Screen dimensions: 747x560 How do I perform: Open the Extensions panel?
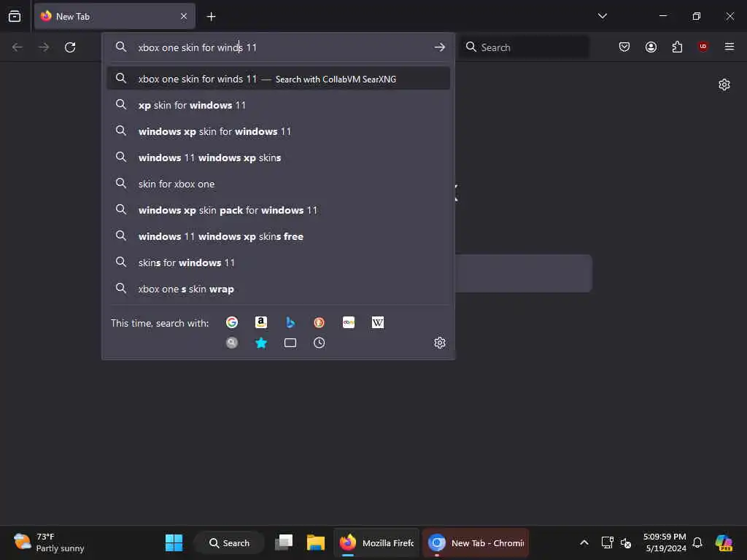pos(677,47)
